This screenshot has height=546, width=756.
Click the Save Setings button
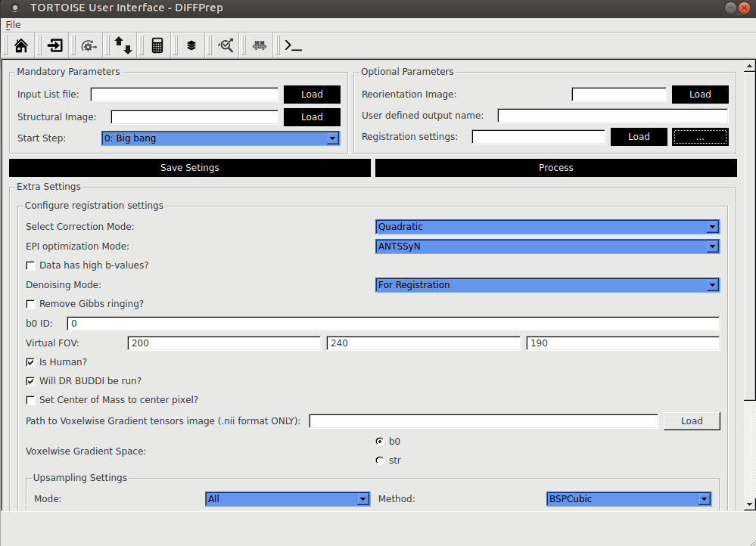(190, 168)
